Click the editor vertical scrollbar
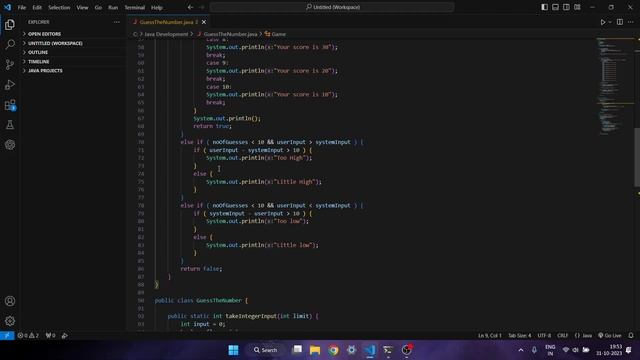 point(637,158)
